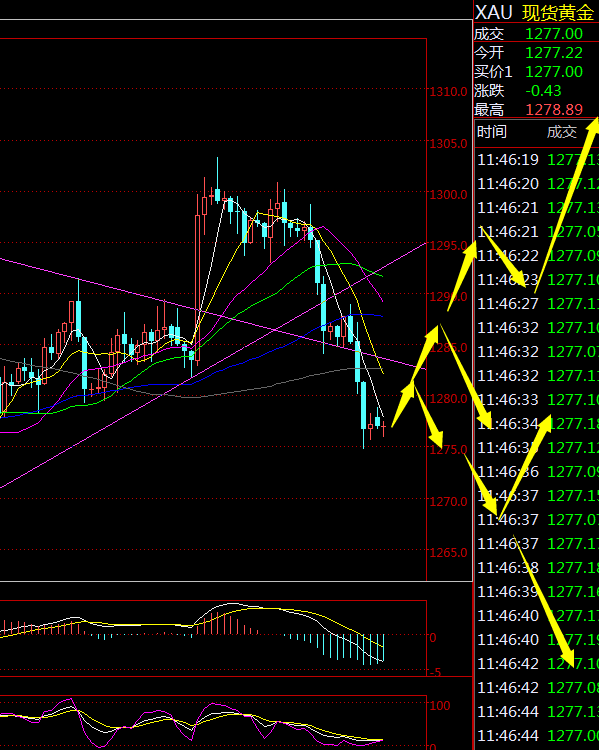Select the 涨跌 change value -0.43

pos(544,91)
